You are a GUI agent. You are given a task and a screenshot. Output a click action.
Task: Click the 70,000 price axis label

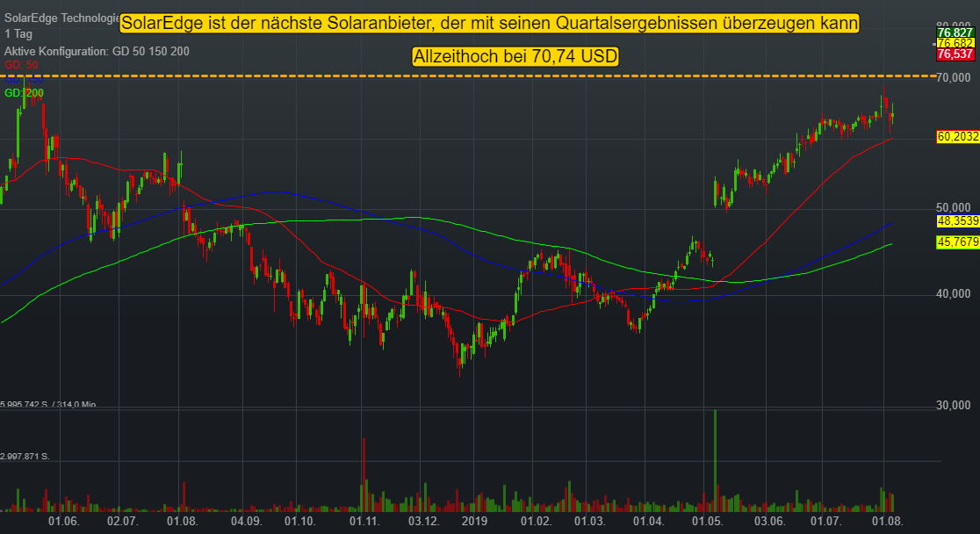click(x=953, y=77)
